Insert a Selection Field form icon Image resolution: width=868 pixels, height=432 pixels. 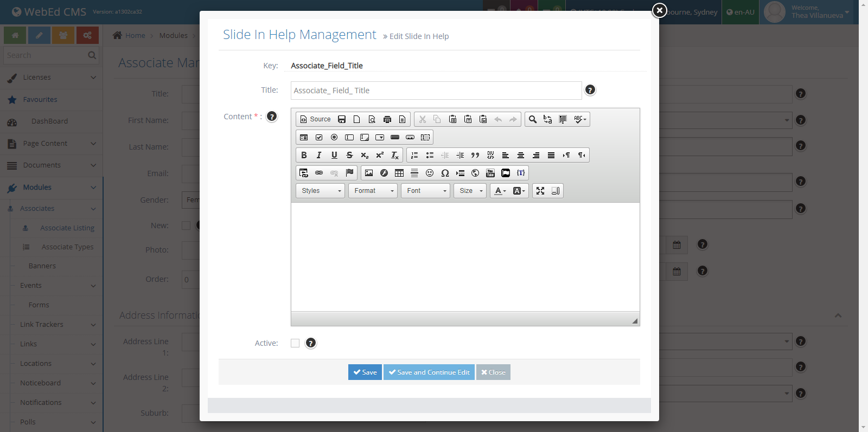(380, 137)
